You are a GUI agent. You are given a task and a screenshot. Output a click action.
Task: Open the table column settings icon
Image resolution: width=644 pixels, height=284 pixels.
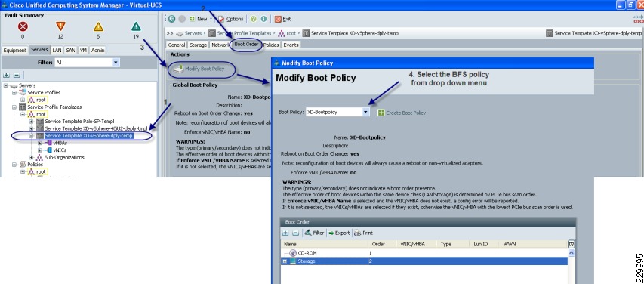571,244
